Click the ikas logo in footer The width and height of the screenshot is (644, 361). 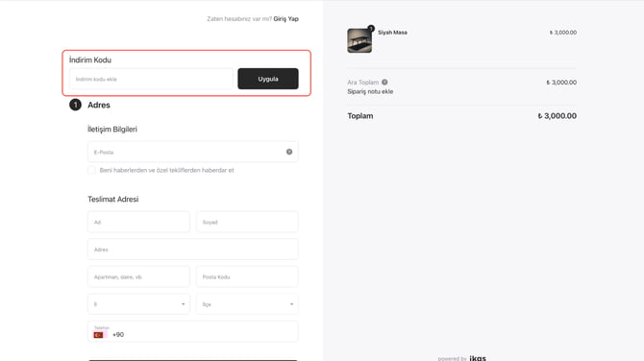[478, 358]
